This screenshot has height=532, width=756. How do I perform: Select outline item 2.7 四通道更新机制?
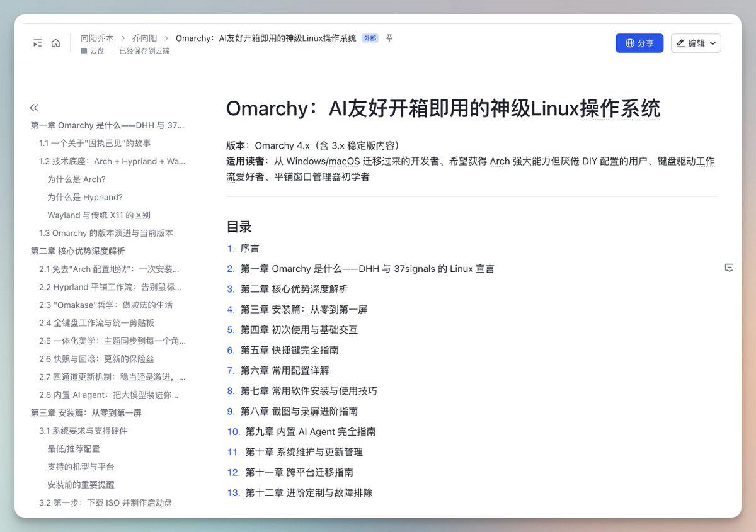pos(112,376)
